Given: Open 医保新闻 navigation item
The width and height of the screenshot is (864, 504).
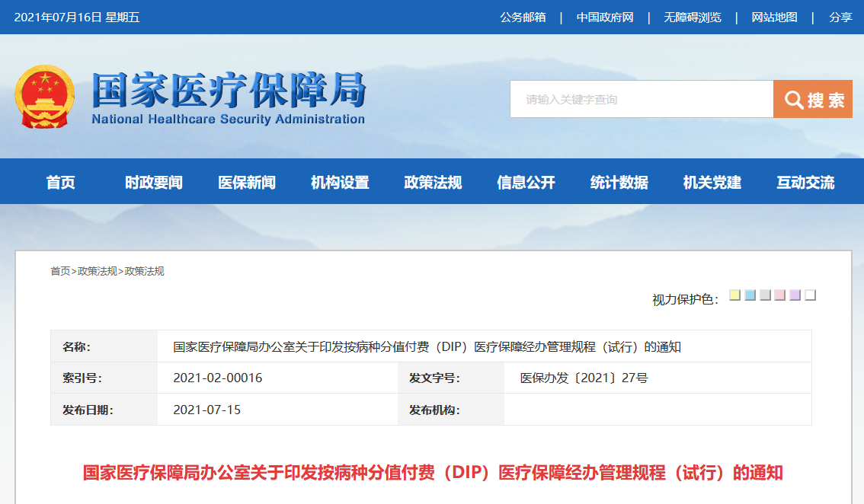Looking at the screenshot, I should pos(247,182).
